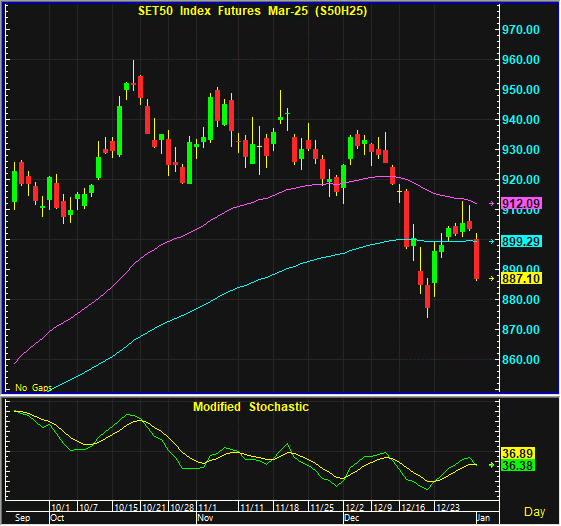Click the No Gaps label

33,388
